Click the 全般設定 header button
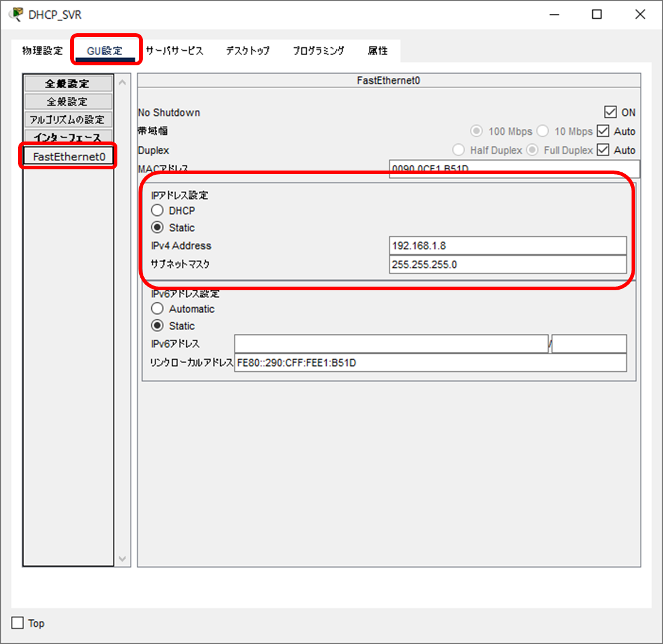Screen dimensions: 663x644 click(x=68, y=83)
